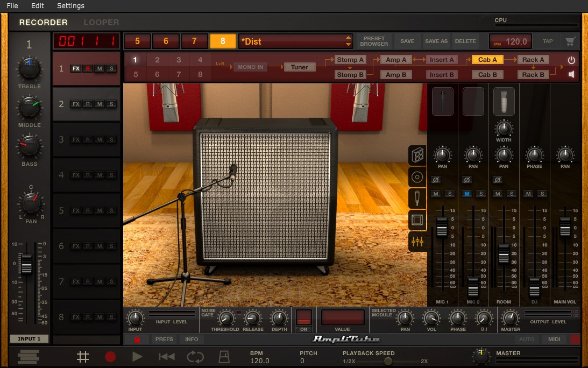Unmute MIC 2 channel with M button

click(x=467, y=194)
